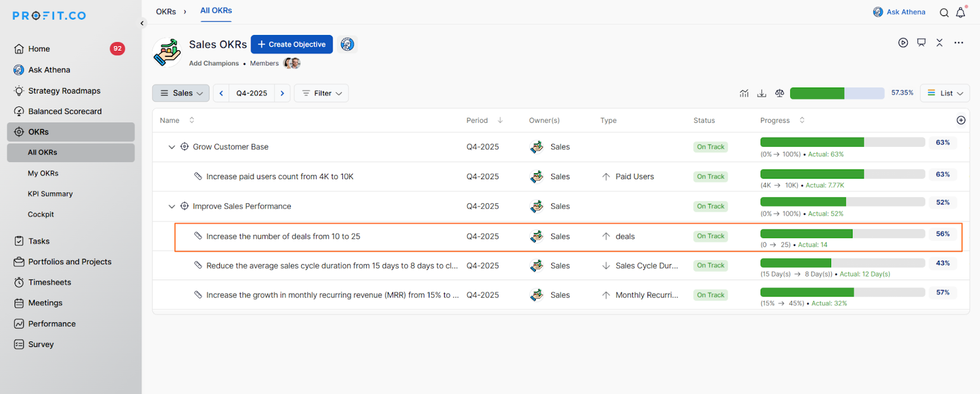Select All OKRs submenu item
The image size is (980, 394).
(70, 152)
